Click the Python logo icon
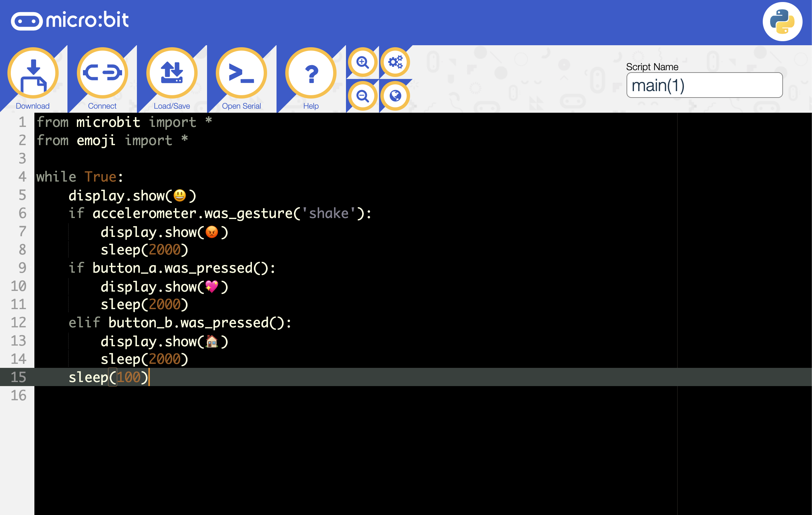Image resolution: width=812 pixels, height=515 pixels. tap(782, 22)
